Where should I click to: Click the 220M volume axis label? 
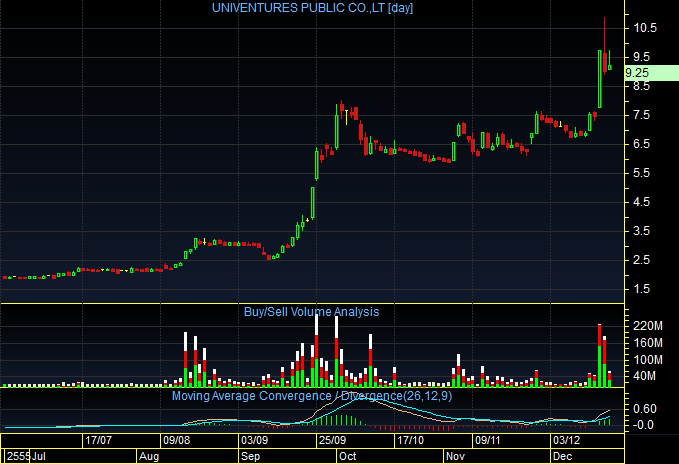pos(648,326)
